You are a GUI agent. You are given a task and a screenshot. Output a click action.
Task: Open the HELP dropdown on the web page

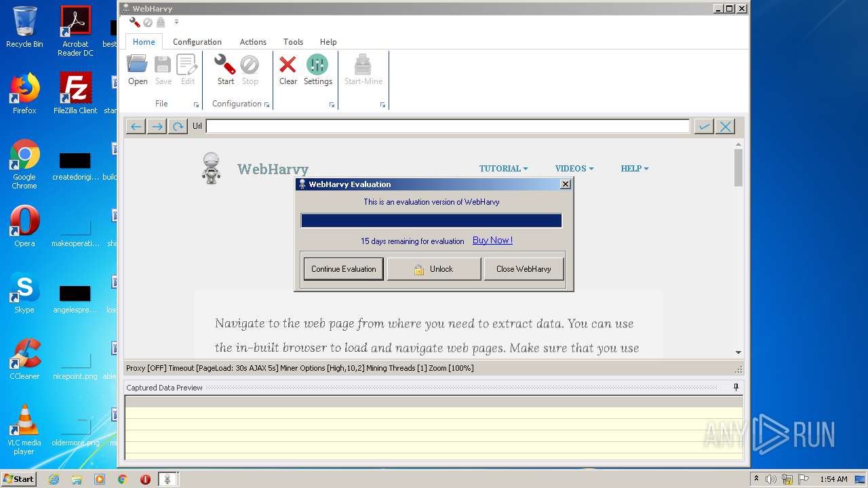click(635, 169)
